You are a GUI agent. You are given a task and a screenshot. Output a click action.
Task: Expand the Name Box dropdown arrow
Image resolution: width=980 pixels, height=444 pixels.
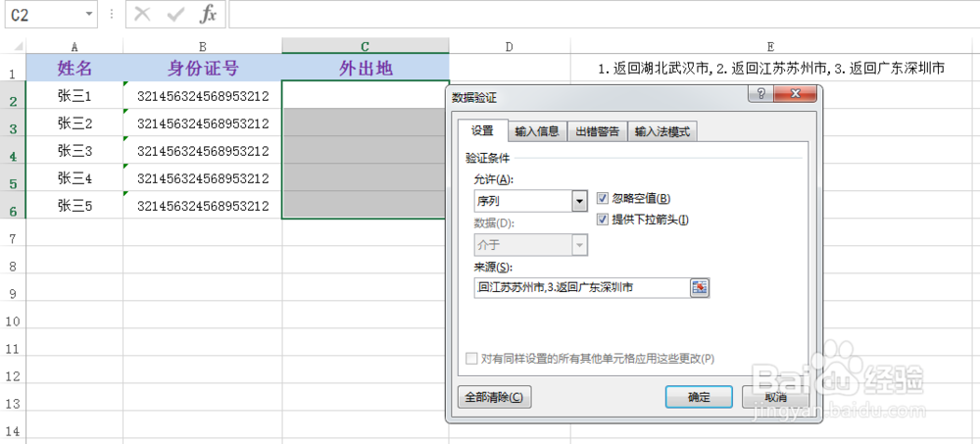89,15
